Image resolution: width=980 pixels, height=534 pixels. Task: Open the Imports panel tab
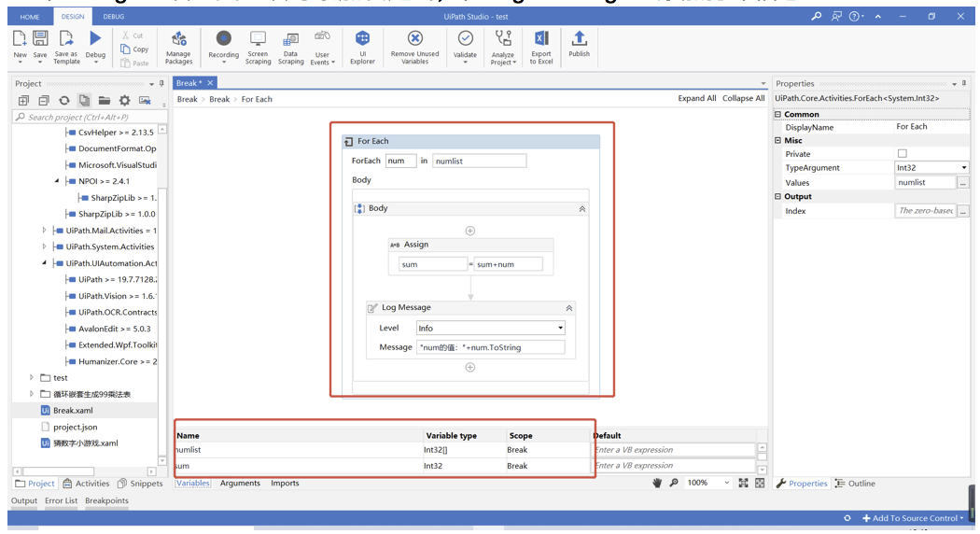(285, 483)
